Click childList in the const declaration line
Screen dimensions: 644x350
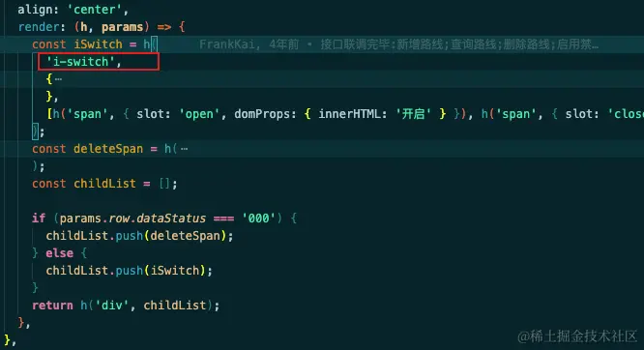click(x=104, y=183)
